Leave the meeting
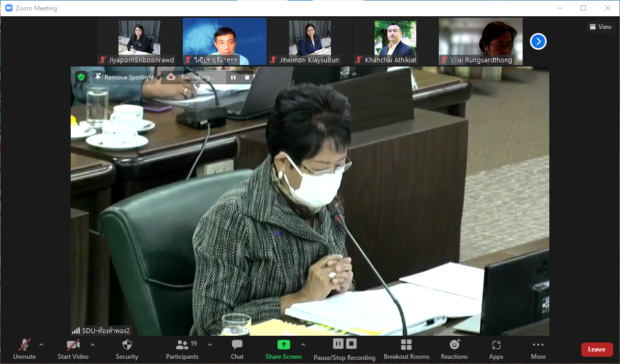Viewport: 620px width, 364px height. 596,349
